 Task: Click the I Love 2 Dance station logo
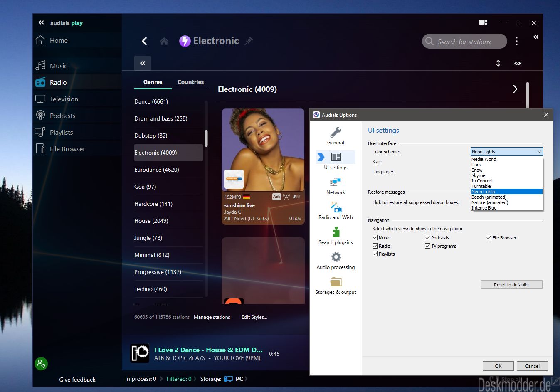[x=140, y=353]
